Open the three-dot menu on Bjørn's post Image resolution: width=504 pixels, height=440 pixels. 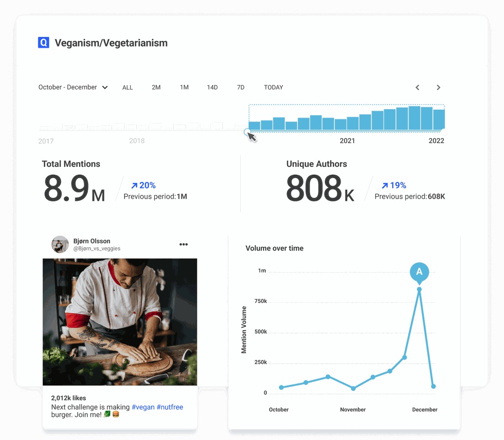coord(184,244)
